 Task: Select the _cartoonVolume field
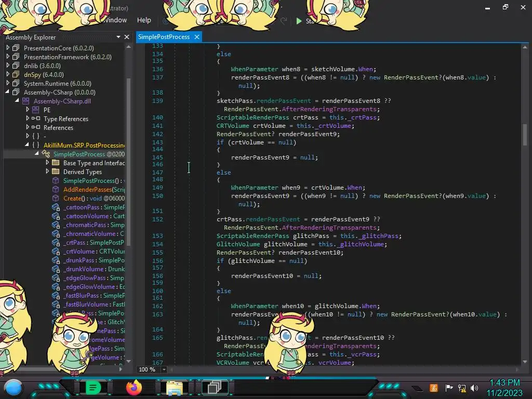click(94, 216)
